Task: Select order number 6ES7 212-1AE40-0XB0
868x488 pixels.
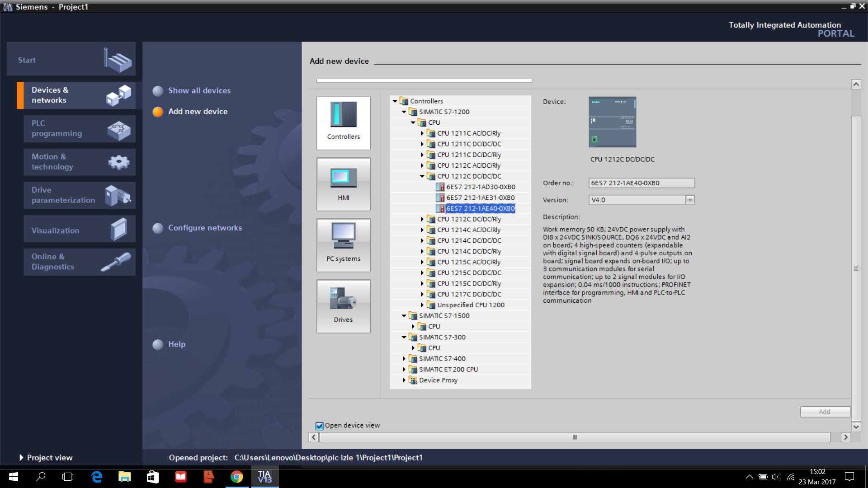Action: [481, 209]
